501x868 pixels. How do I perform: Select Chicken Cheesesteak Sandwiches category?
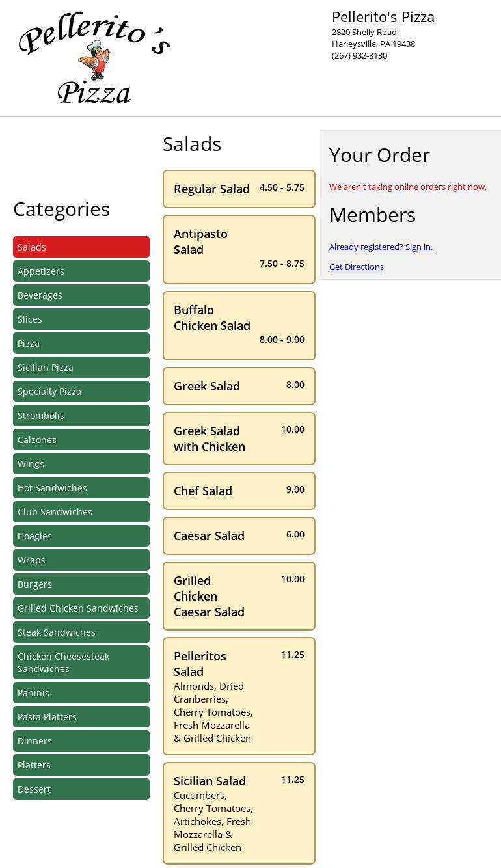pyautogui.click(x=81, y=662)
